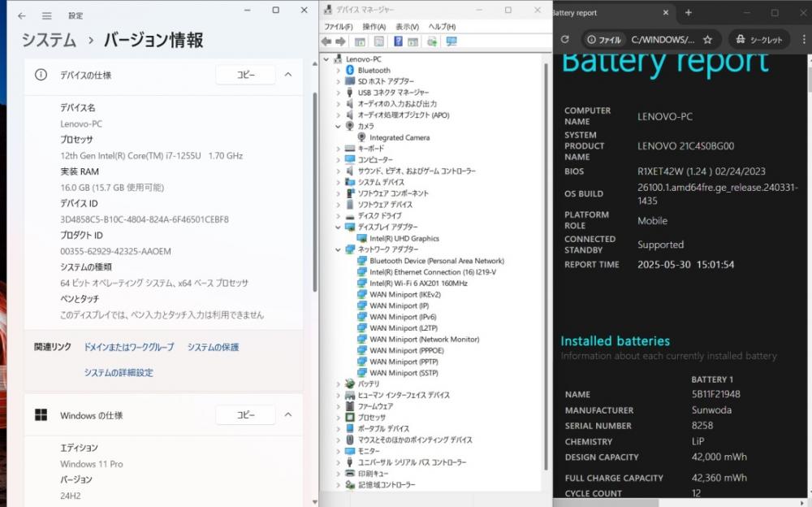Collapse the デバイスの仕様 section chevron

(288, 75)
